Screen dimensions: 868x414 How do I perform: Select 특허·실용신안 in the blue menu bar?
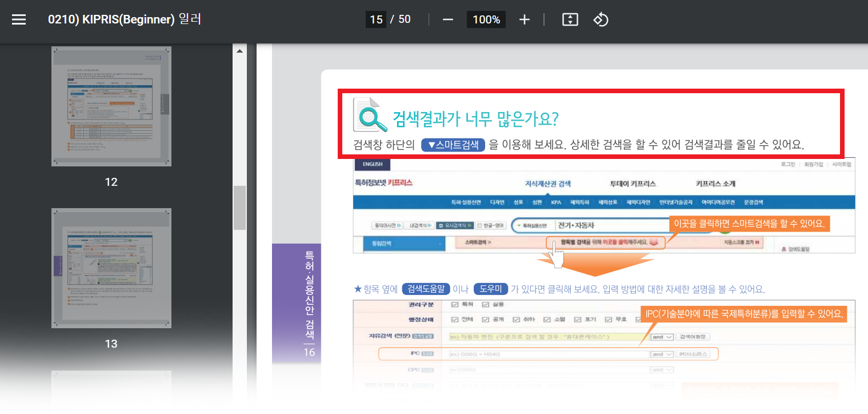pos(466,202)
